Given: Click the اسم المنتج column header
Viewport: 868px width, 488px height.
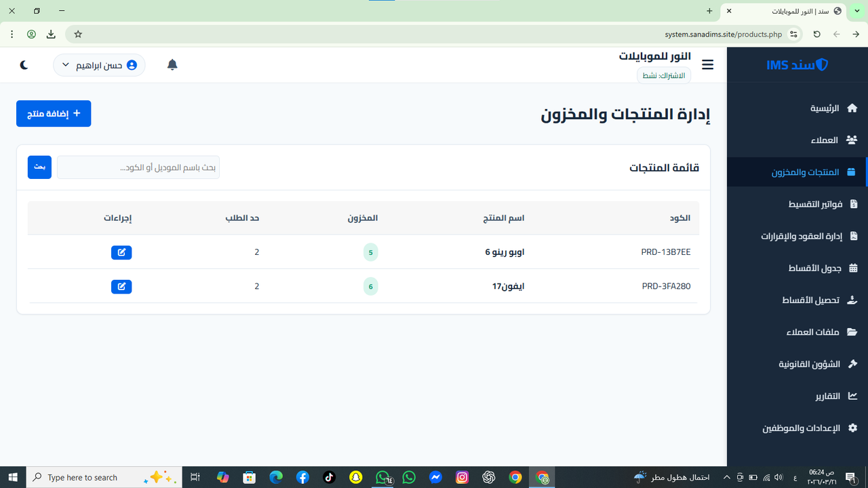Looking at the screenshot, I should [x=503, y=218].
